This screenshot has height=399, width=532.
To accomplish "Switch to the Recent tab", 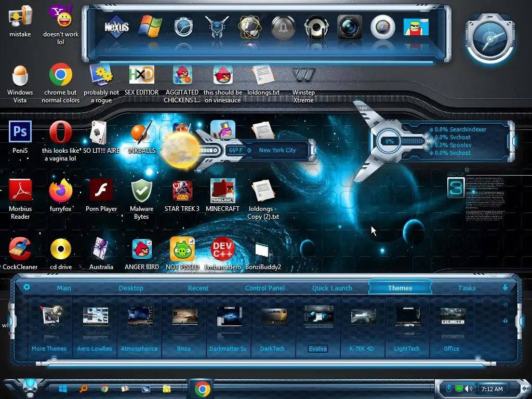I will pyautogui.click(x=198, y=288).
